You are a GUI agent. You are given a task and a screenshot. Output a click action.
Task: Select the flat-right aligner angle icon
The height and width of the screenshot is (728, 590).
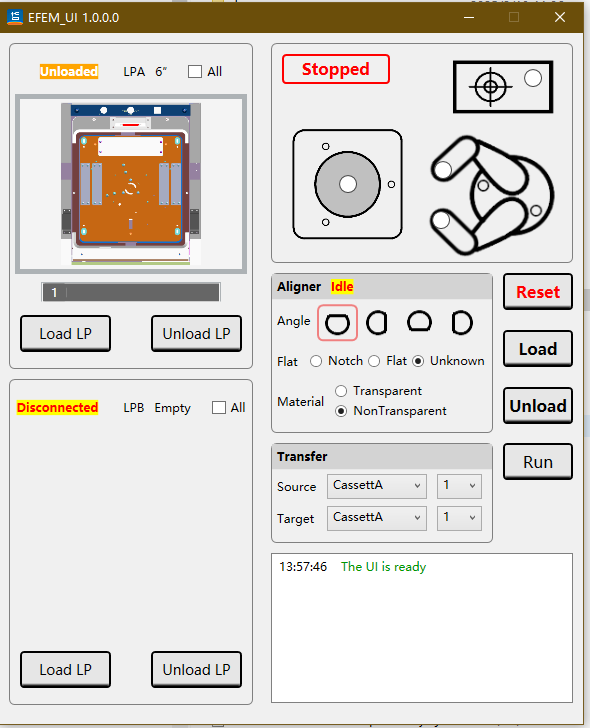[x=376, y=323]
